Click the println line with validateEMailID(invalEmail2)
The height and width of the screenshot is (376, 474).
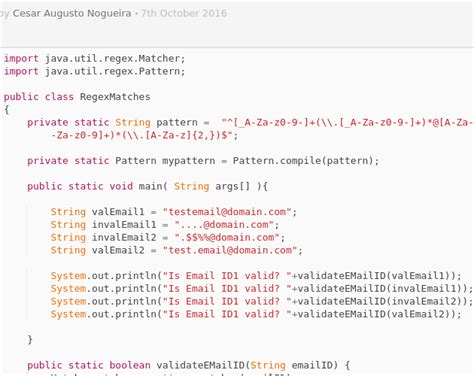point(262,301)
